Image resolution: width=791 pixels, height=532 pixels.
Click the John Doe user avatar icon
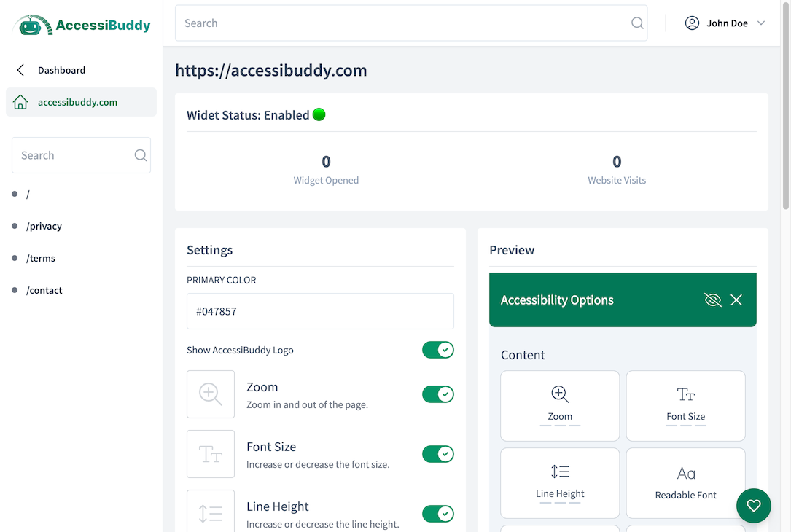click(692, 23)
